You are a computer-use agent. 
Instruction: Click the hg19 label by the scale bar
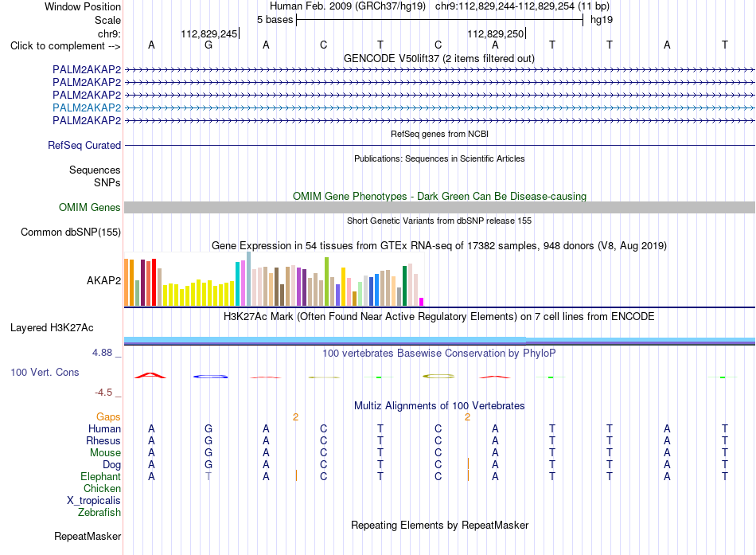pyautogui.click(x=602, y=20)
